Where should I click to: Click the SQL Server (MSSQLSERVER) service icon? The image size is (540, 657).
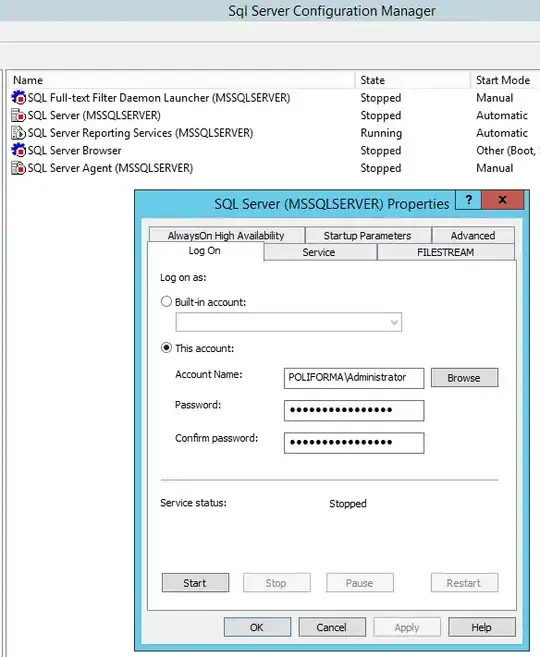click(18, 115)
